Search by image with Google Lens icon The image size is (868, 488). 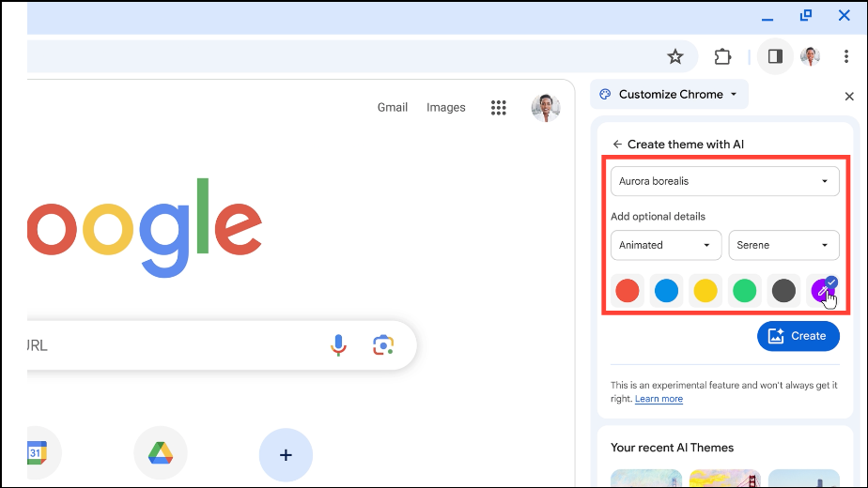pos(383,345)
